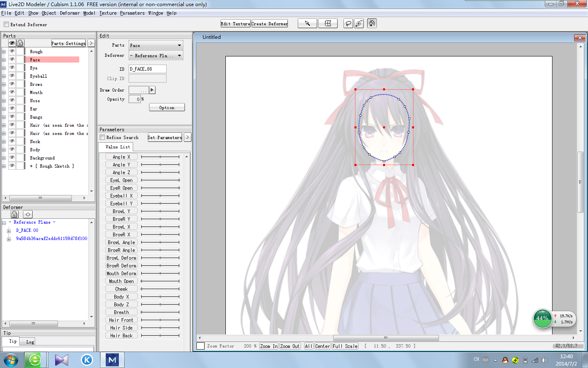The image size is (588, 368).
Task: Toggle visibility of the Bangs part
Action: (12, 117)
